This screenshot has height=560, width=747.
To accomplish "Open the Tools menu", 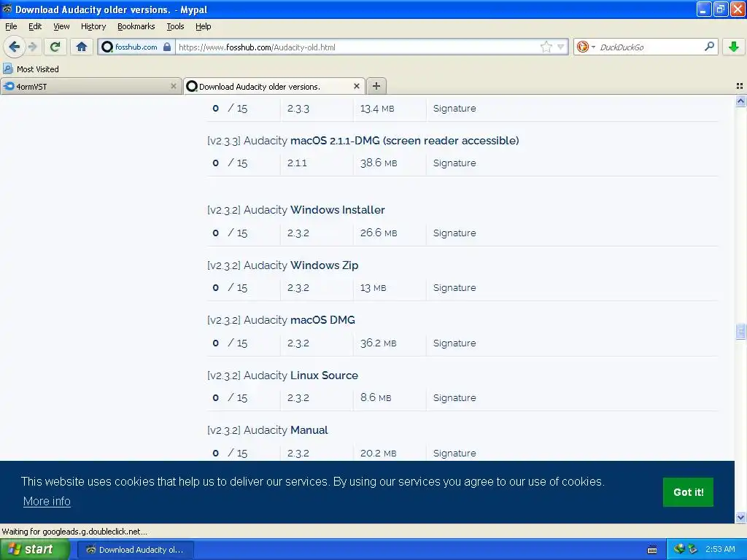I will pos(175,27).
